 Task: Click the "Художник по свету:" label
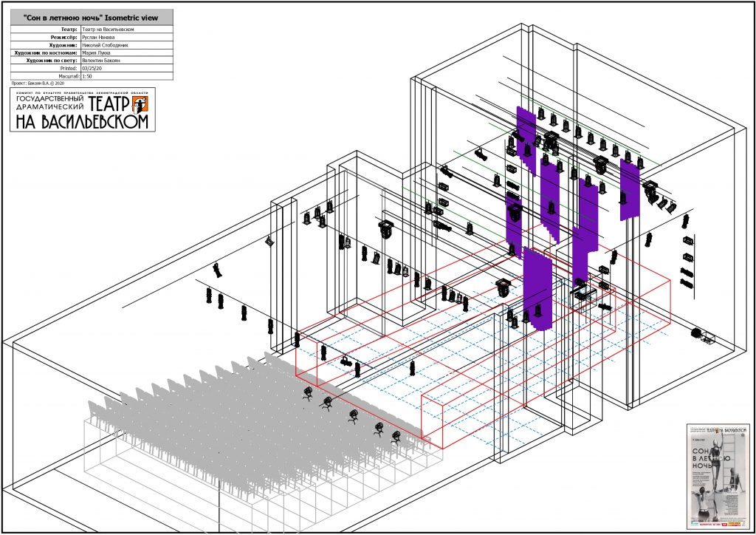52,61
